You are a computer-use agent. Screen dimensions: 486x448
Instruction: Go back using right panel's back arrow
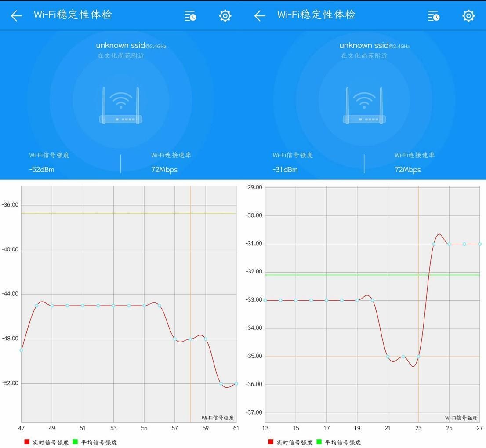pos(259,15)
